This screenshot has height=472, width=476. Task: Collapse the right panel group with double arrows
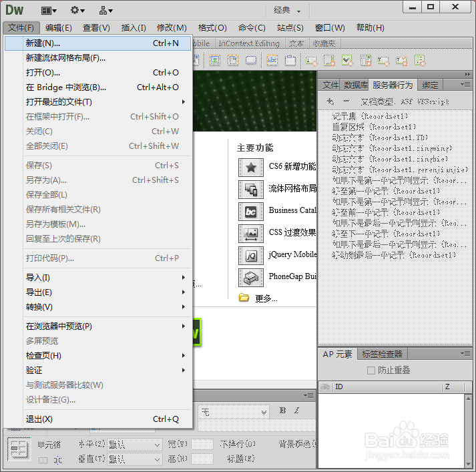(467, 74)
